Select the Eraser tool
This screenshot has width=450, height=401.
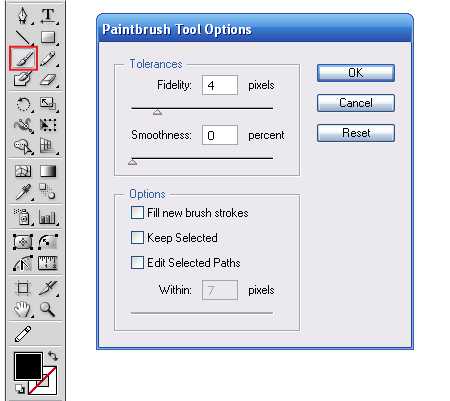(48, 80)
